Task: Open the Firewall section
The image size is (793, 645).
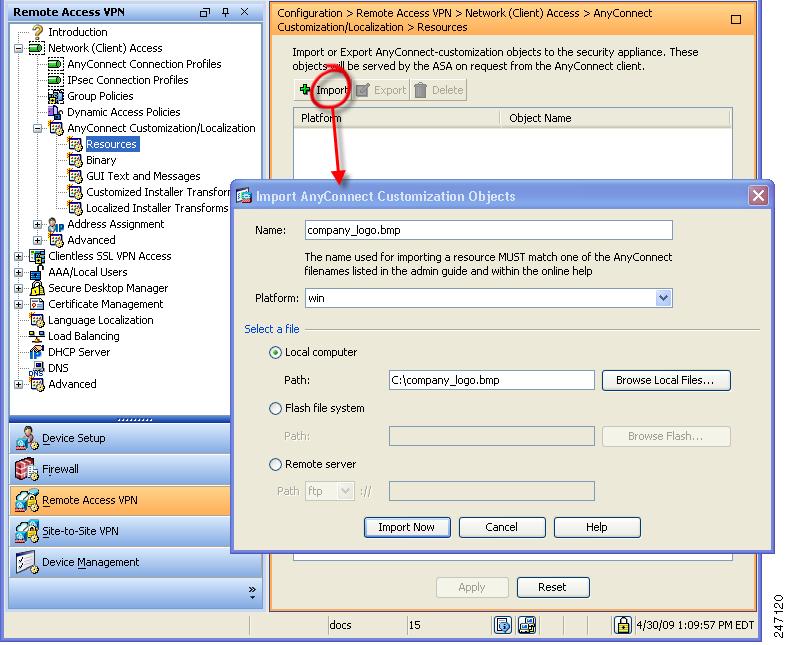Action: tap(120, 469)
